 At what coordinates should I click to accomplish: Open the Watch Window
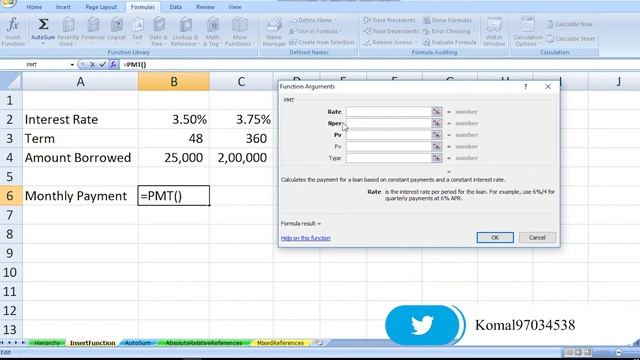coord(494,31)
